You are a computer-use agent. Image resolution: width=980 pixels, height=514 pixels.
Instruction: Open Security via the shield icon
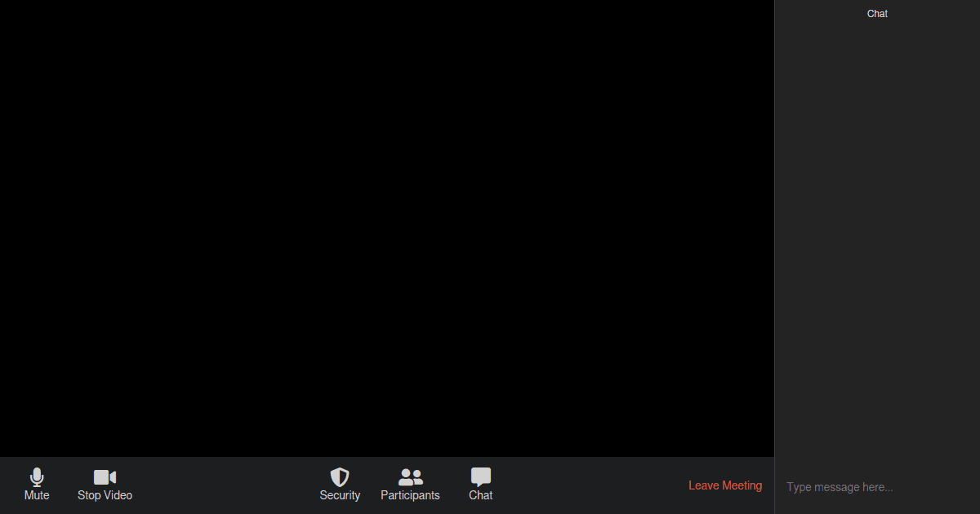tap(340, 477)
